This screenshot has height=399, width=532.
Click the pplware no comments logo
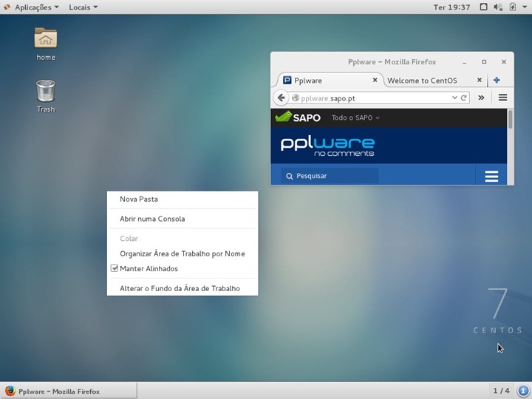327,146
